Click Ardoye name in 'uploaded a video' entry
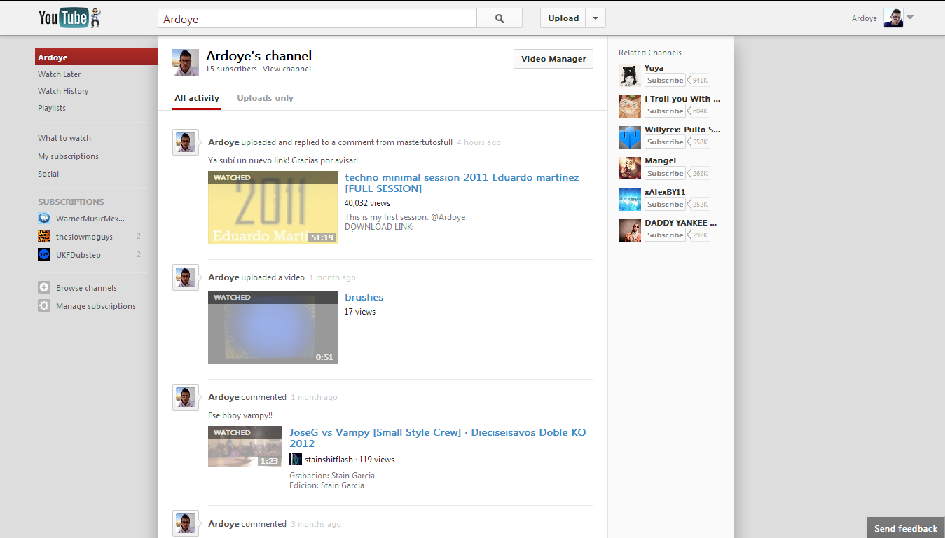945x538 pixels. 224,277
